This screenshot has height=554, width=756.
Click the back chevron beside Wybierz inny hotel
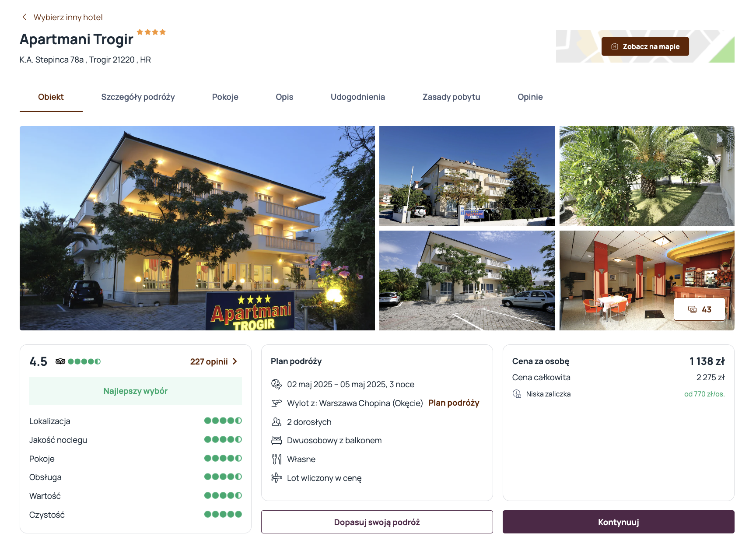[24, 17]
